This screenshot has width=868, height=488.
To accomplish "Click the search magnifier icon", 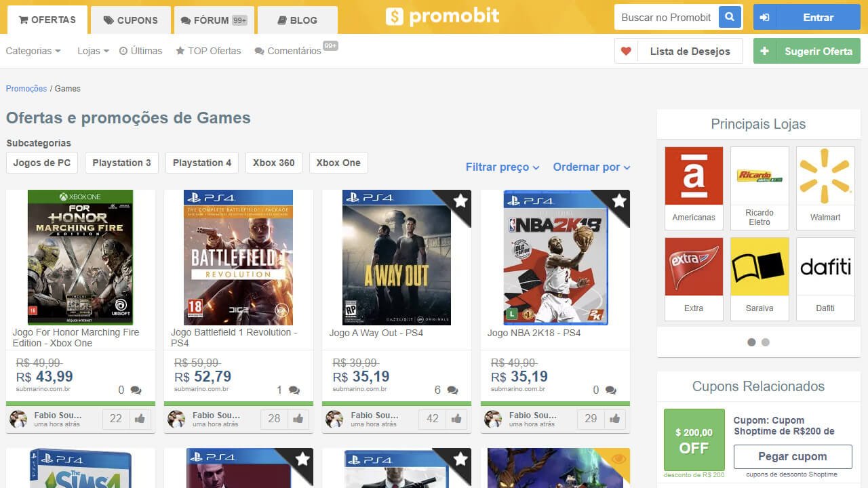I will (730, 17).
